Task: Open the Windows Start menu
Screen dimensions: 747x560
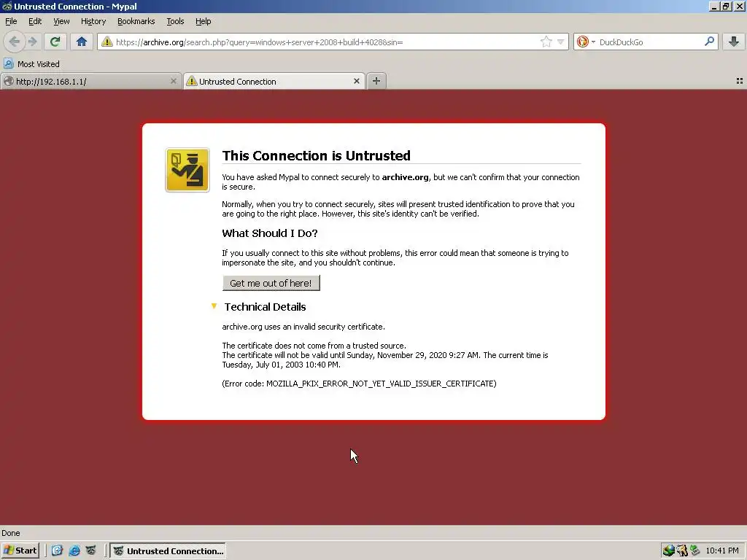Action: coord(20,551)
